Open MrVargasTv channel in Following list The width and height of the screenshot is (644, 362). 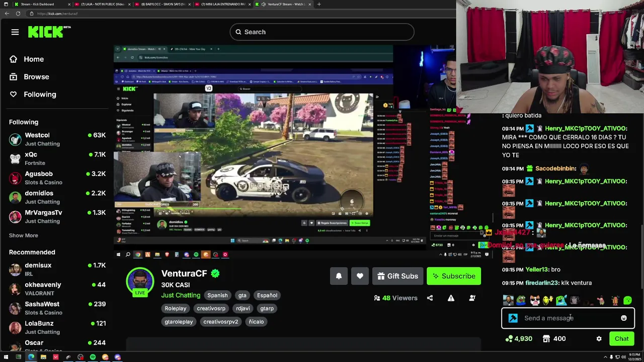click(57, 217)
